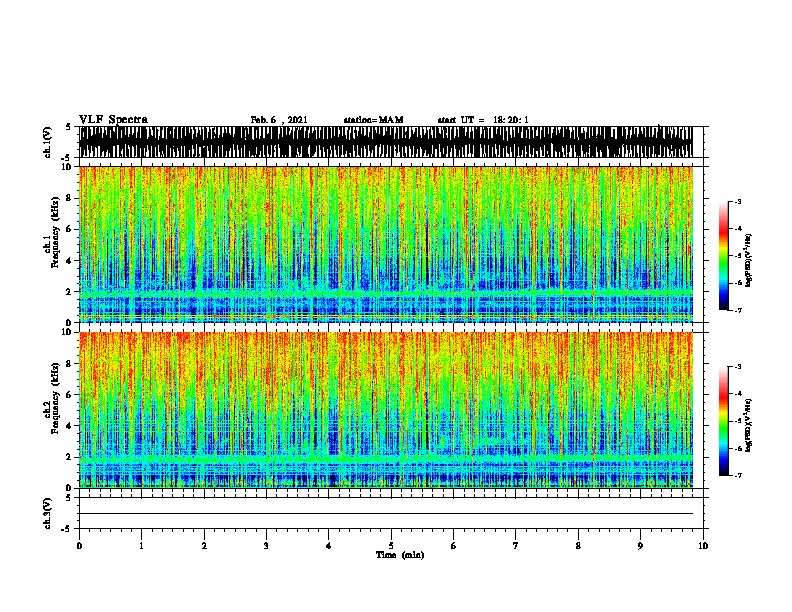
Task: Click the "-3" tick on ch.1 colorbar
Action: coord(738,201)
